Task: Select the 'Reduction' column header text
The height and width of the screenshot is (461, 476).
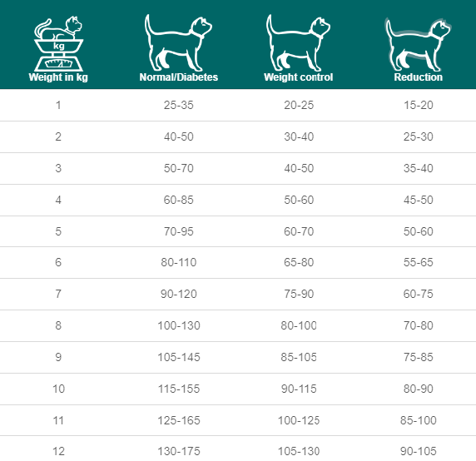Action: coord(419,77)
